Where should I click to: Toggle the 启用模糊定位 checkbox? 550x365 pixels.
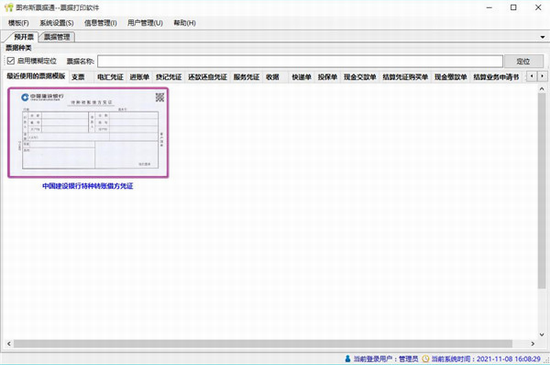(11, 61)
